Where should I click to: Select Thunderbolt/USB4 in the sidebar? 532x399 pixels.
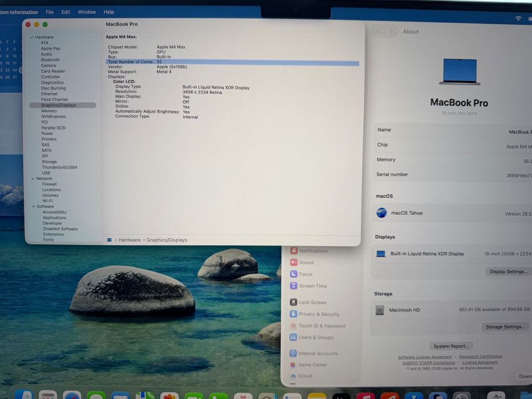(x=59, y=167)
